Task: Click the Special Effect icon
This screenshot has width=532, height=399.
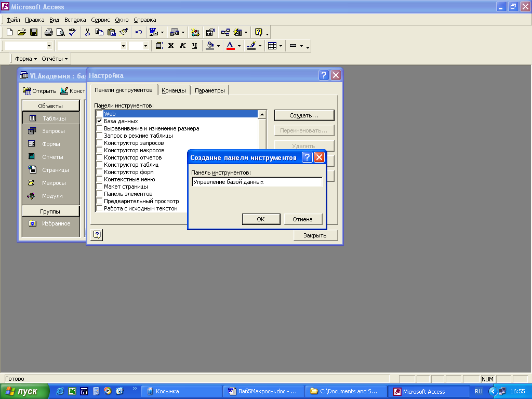Action: 293,46
